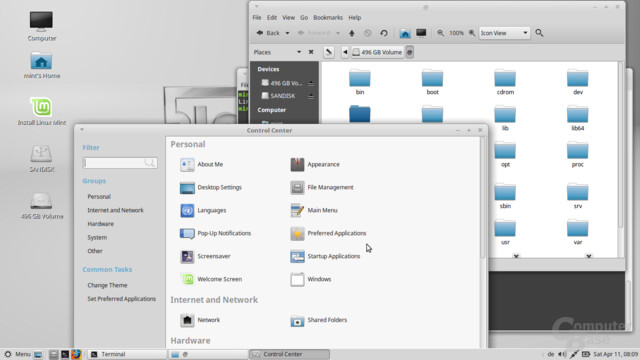The height and width of the screenshot is (360, 640).
Task: Zoom out in file manager
Action: [440, 33]
